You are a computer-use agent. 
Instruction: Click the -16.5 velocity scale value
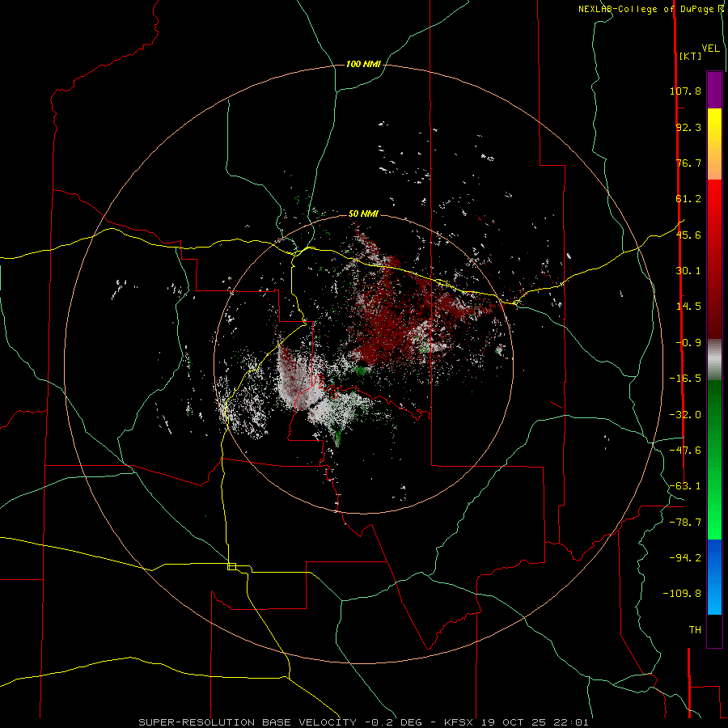tap(685, 379)
